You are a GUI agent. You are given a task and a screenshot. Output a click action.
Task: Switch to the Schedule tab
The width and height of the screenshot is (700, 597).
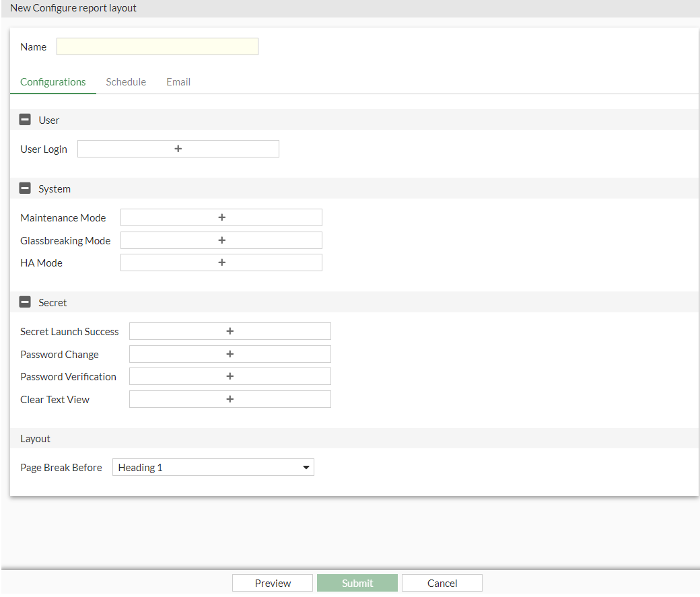126,81
